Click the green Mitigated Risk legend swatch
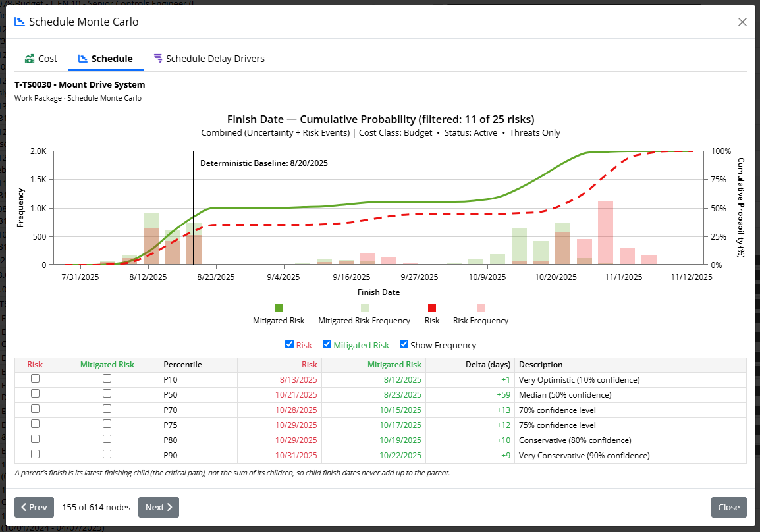Screen dimensions: 760x532 click(278, 308)
